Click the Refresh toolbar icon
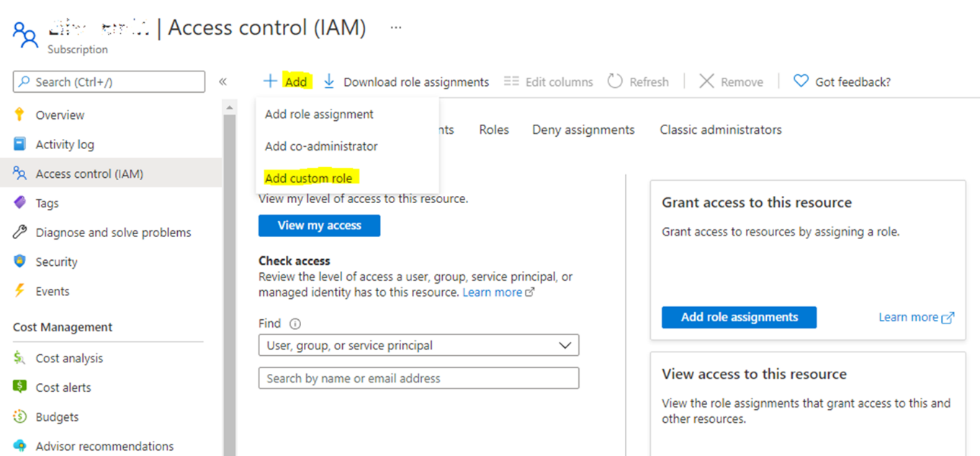The width and height of the screenshot is (980, 456). point(615,81)
